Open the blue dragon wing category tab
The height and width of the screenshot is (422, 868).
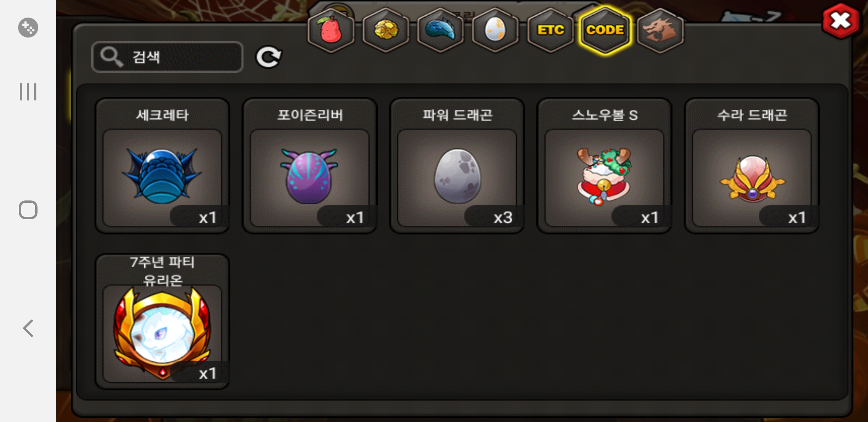[x=441, y=30]
